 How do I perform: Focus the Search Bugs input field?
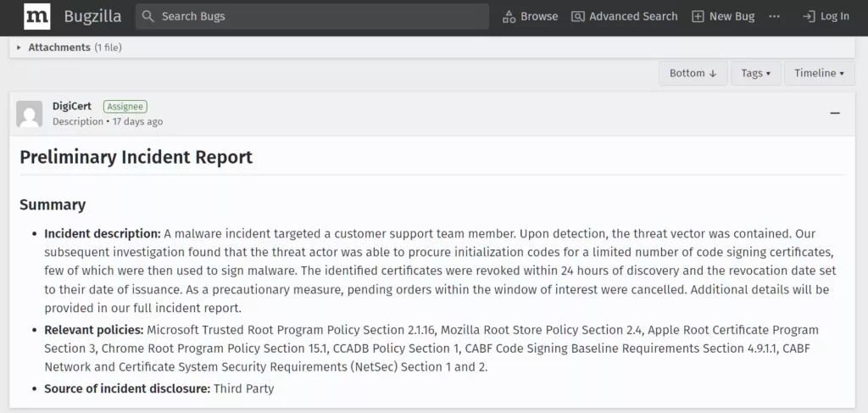(312, 17)
